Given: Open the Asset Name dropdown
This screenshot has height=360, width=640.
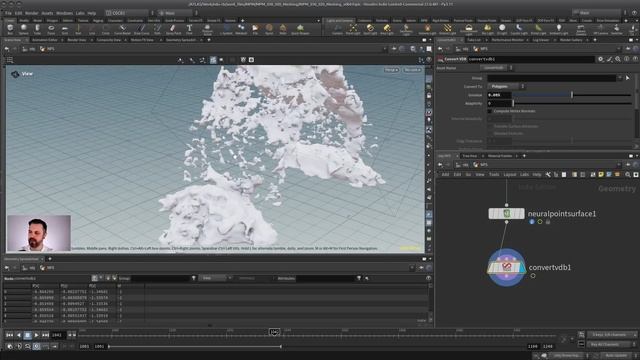Looking at the screenshot, I should tap(496, 68).
